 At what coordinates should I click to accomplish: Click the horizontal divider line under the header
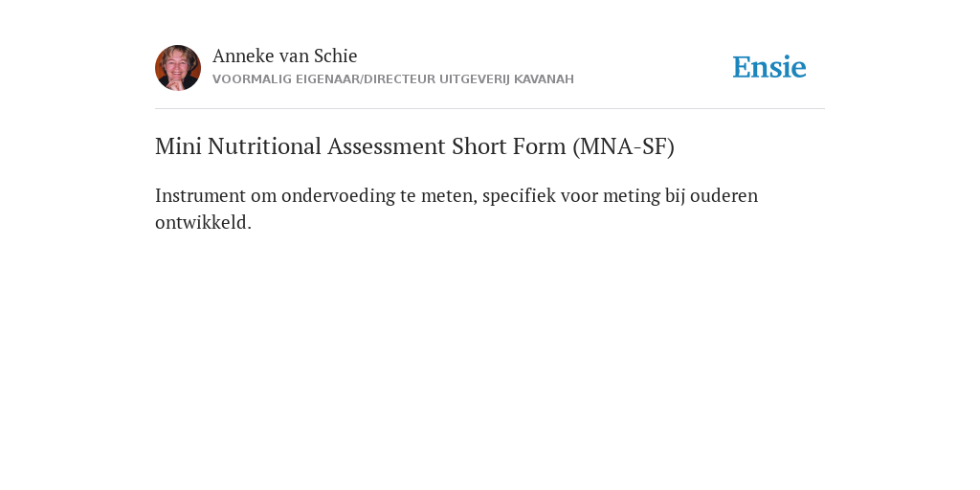click(x=490, y=109)
